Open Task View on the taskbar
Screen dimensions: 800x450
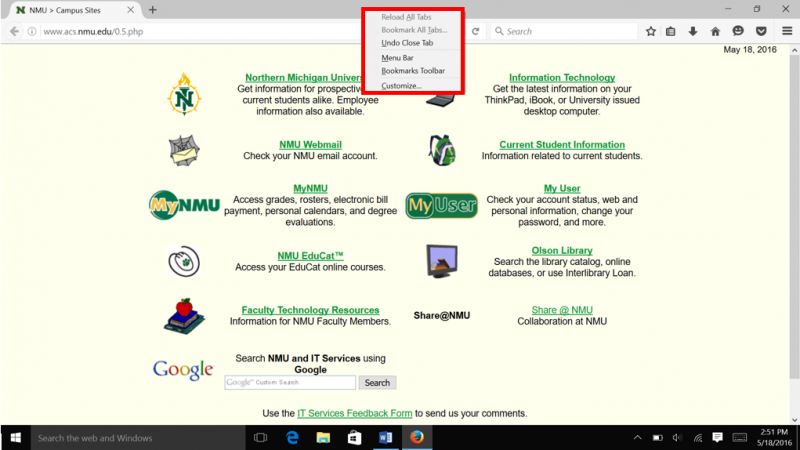[261, 438]
